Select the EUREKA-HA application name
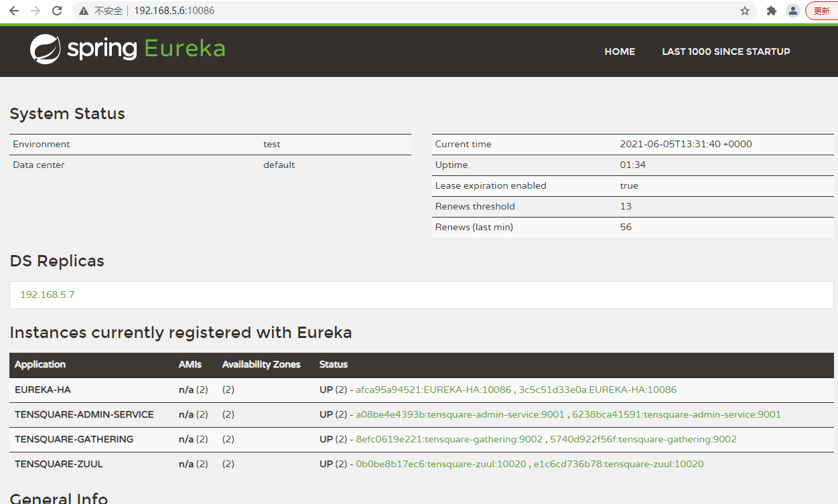This screenshot has height=504, width=838. pos(42,390)
